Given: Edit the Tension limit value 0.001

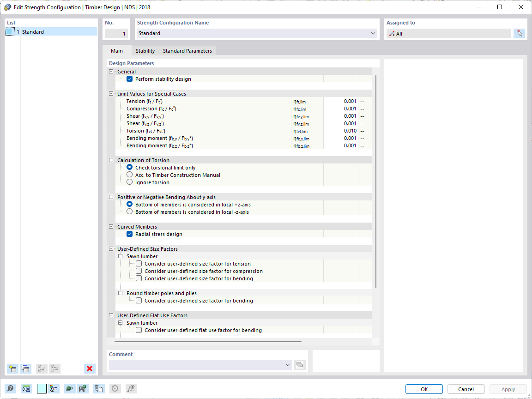Looking at the screenshot, I should 341,101.
